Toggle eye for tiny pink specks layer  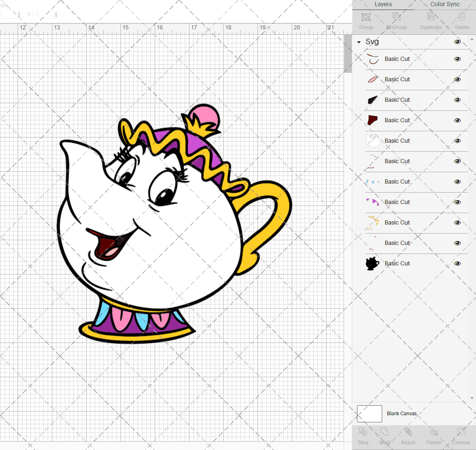[457, 243]
